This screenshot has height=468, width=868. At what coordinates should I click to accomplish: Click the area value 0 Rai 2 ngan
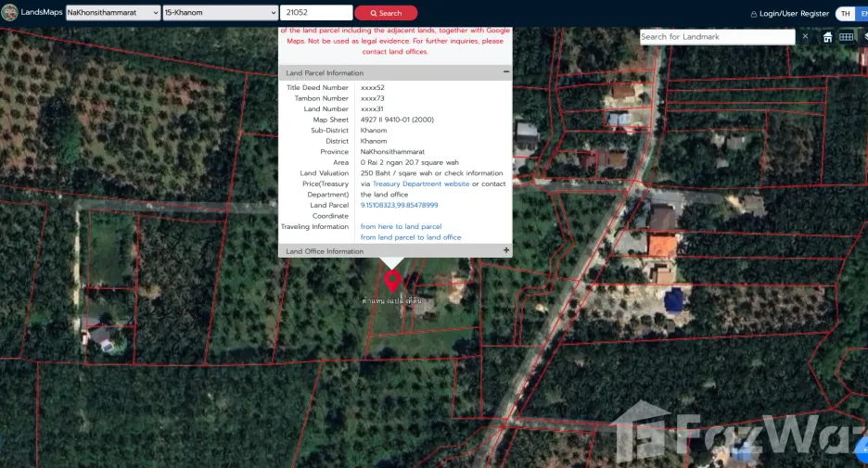click(x=409, y=162)
